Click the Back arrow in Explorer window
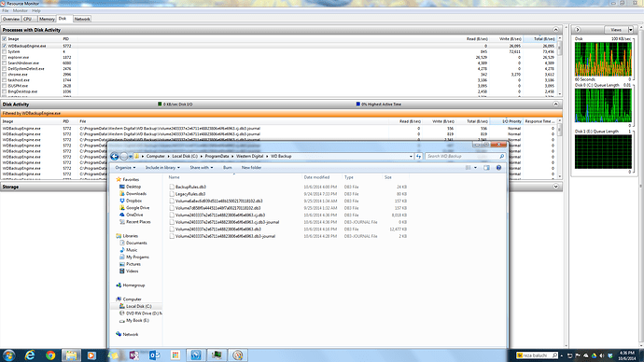The height and width of the screenshot is (362, 644). click(x=114, y=157)
